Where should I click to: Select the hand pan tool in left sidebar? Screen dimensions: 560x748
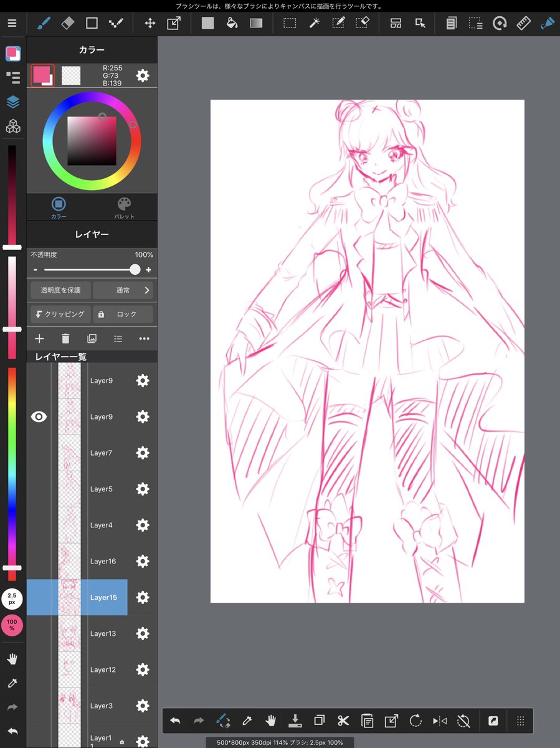pos(12,659)
